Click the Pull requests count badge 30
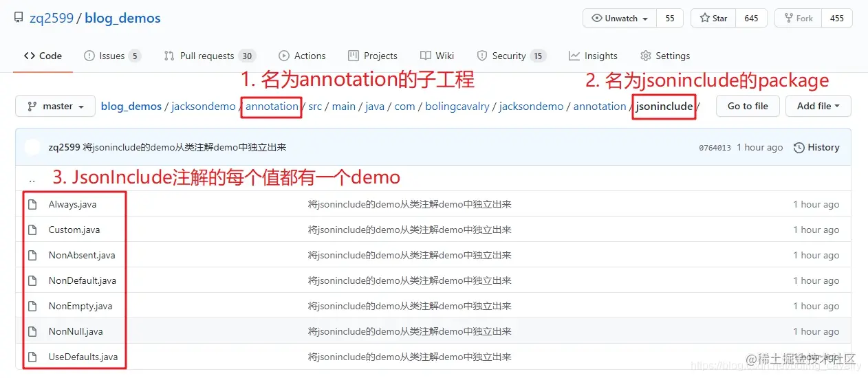Viewport: 868px width, 378px height. [248, 56]
